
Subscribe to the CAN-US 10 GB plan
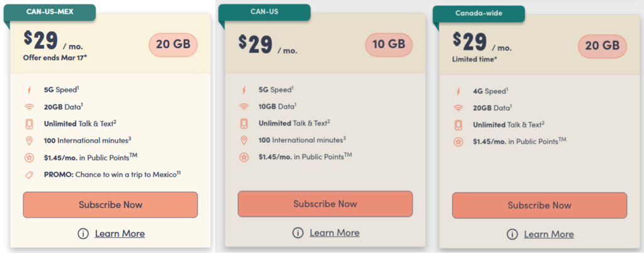point(325,204)
